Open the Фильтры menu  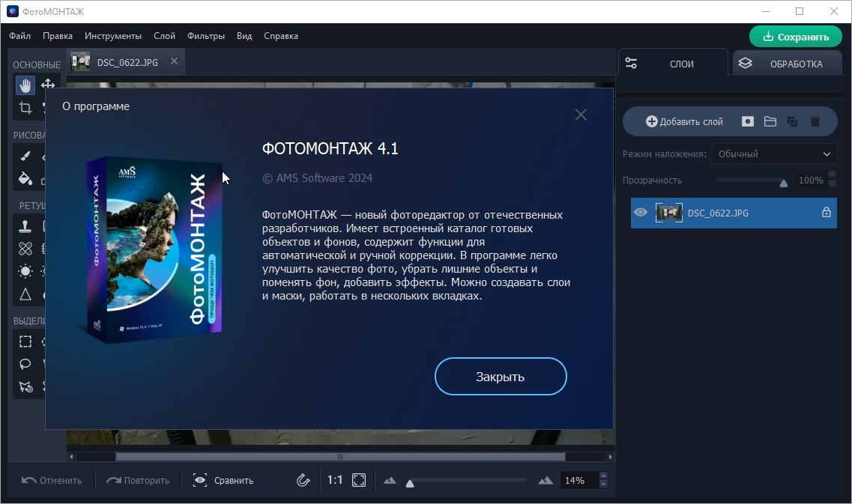[206, 36]
